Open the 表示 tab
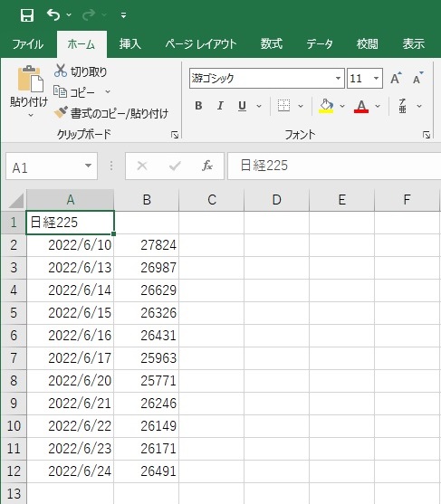This screenshot has width=441, height=504. (x=414, y=44)
